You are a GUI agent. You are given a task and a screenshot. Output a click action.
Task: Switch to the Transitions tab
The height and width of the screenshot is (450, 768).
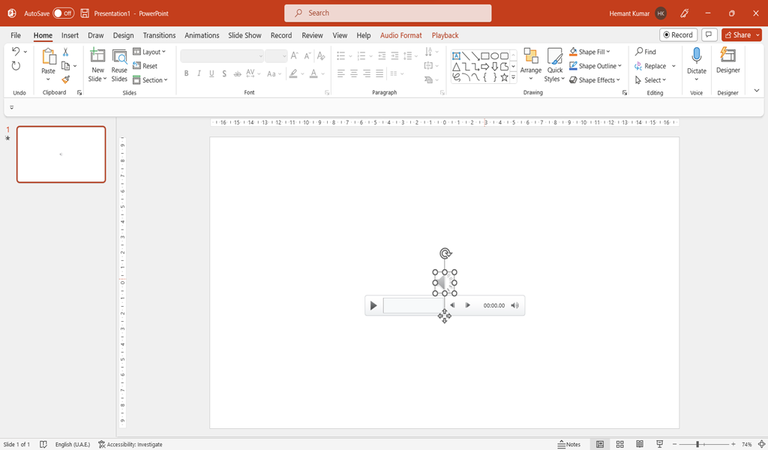pyautogui.click(x=159, y=35)
